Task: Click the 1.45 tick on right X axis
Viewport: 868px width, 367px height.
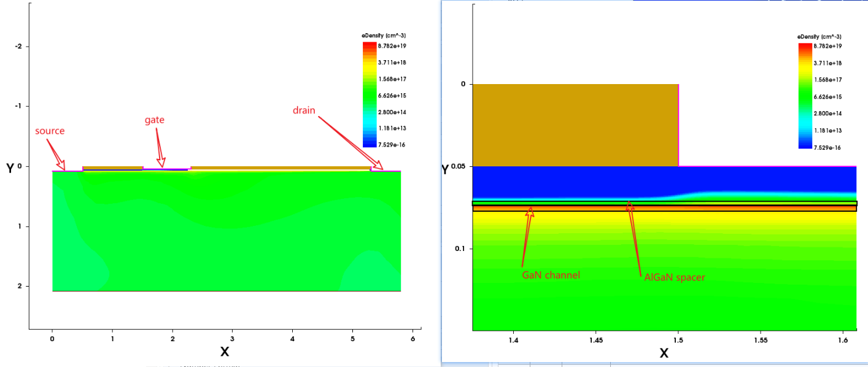Action: point(596,339)
